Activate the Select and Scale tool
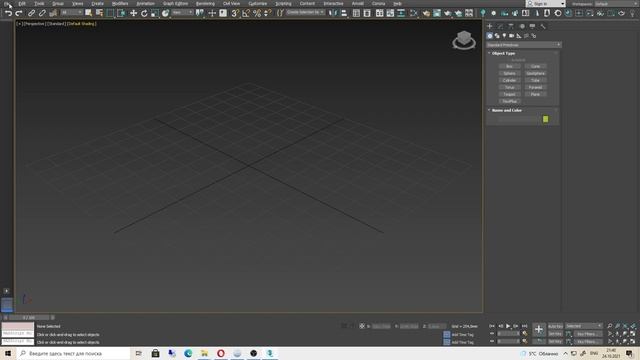The width and height of the screenshot is (640, 360). point(154,13)
